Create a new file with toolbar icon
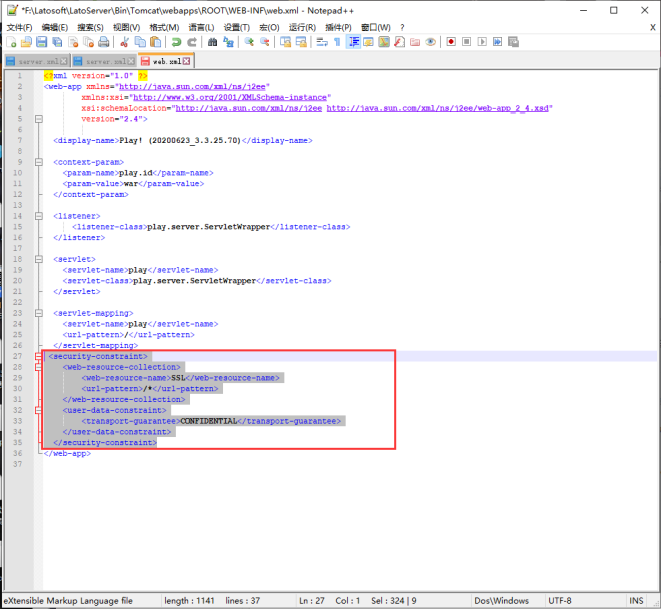This screenshot has width=662, height=609. point(11,42)
